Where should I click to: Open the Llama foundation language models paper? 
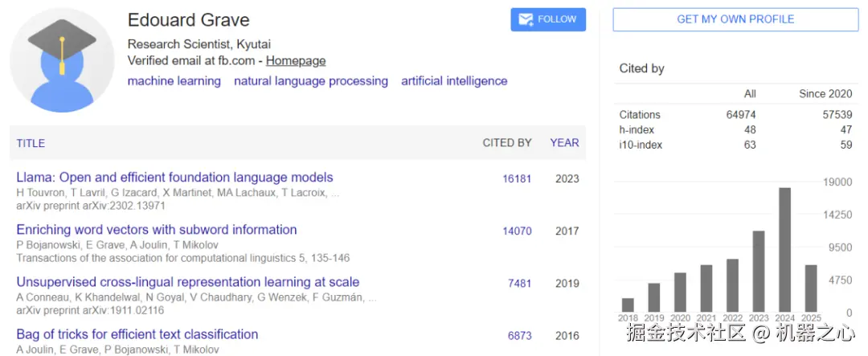point(174,178)
